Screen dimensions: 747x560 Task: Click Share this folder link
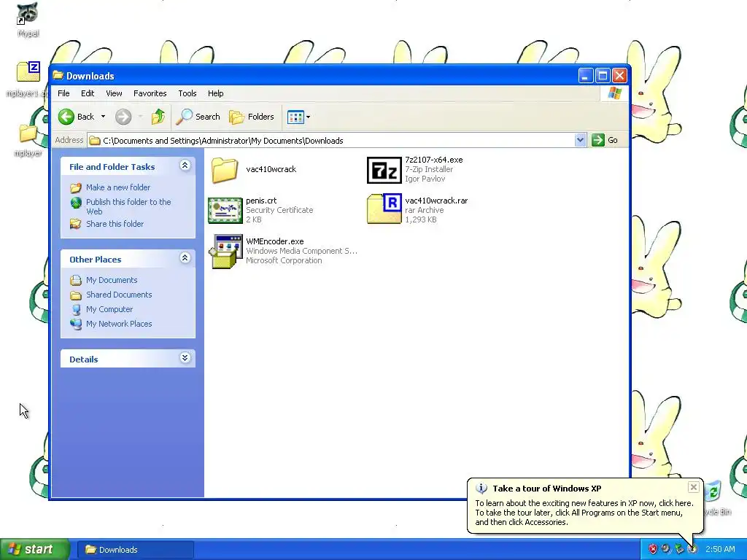click(x=115, y=224)
